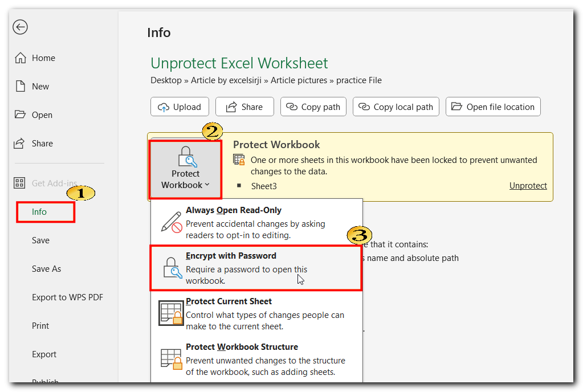Click the Open folder icon
Screen dimensions: 583x392
[x=20, y=115]
